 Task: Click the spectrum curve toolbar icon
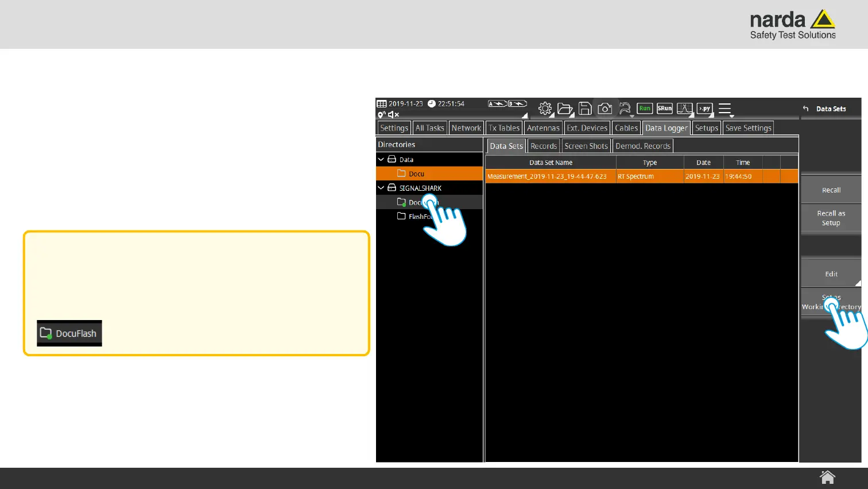pyautogui.click(x=685, y=108)
